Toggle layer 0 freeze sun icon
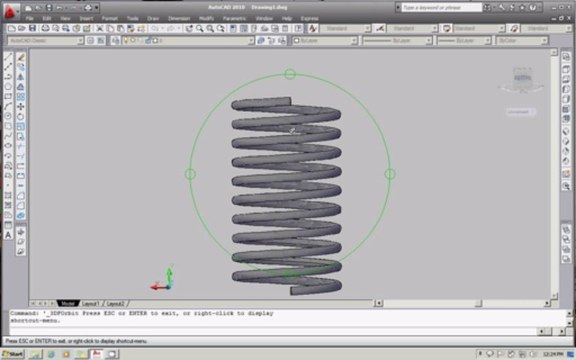The image size is (576, 360). coord(133,40)
